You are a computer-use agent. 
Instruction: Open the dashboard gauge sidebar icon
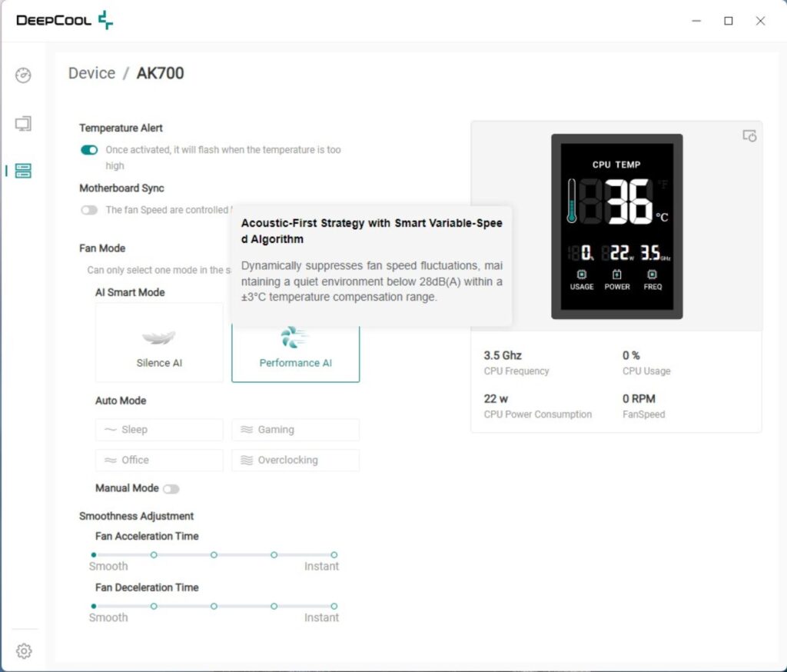(x=23, y=75)
